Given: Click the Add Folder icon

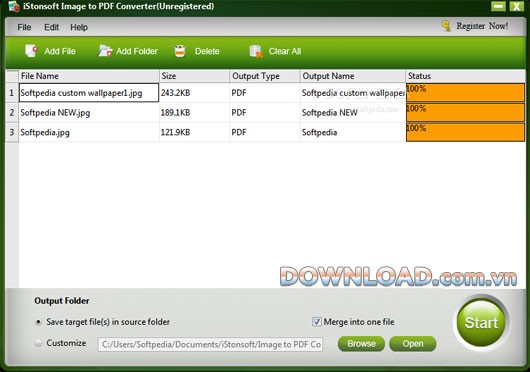Looking at the screenshot, I should click(x=105, y=51).
